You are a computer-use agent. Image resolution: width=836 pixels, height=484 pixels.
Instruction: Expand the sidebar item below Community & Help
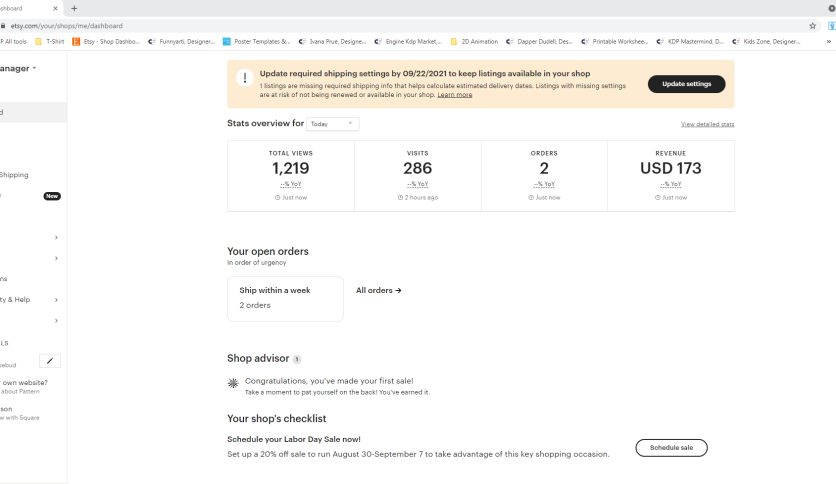(56, 321)
